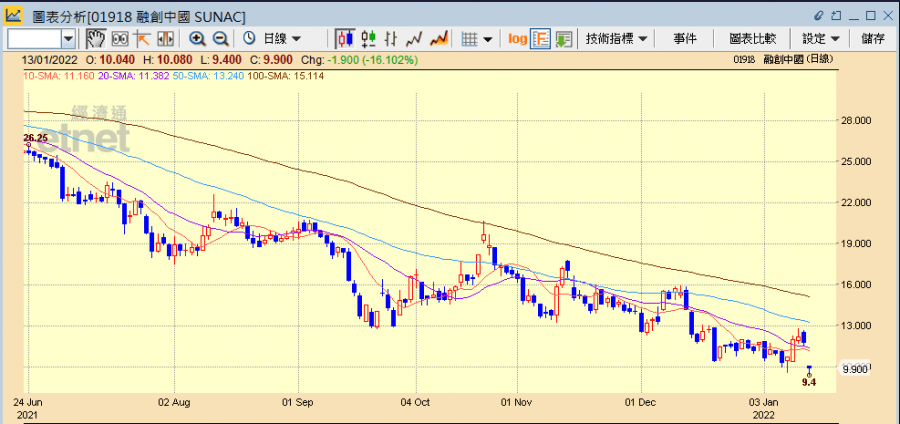The width and height of the screenshot is (900, 424).
Task: Select the trend line drawing tool
Action: tap(141, 38)
